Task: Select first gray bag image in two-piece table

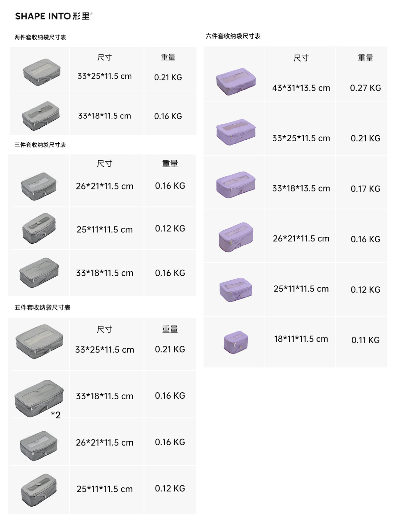Action: click(x=42, y=72)
